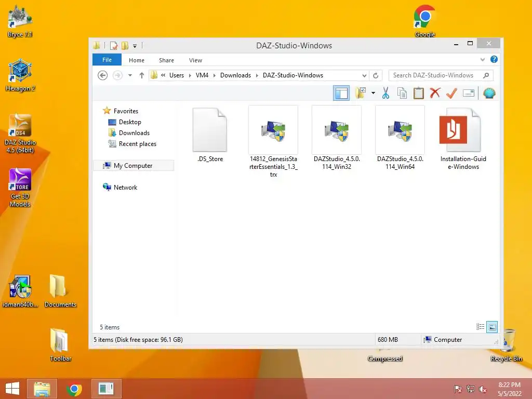Click the blue shell icon in the toolbar

[489, 93]
